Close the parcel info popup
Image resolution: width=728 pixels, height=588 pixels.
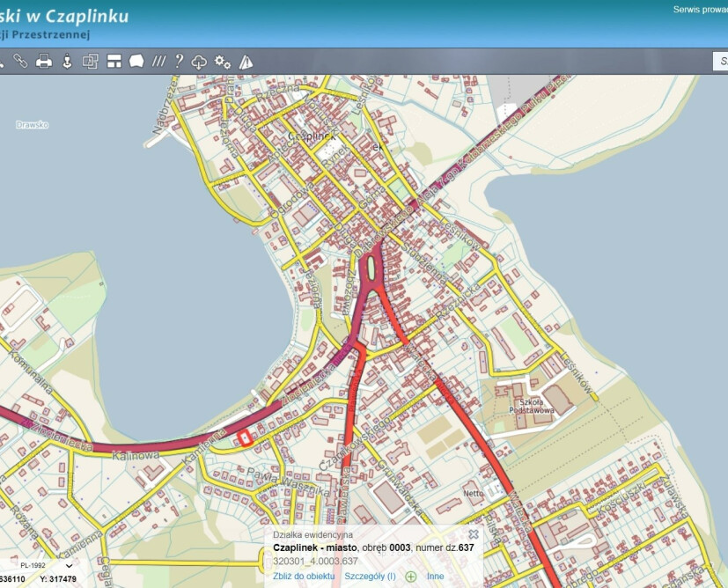point(473,533)
